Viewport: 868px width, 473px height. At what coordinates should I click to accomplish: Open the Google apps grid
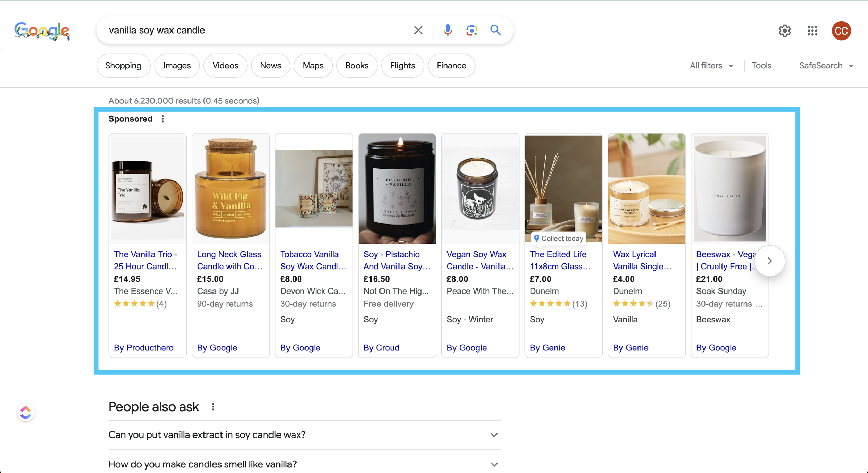point(812,31)
